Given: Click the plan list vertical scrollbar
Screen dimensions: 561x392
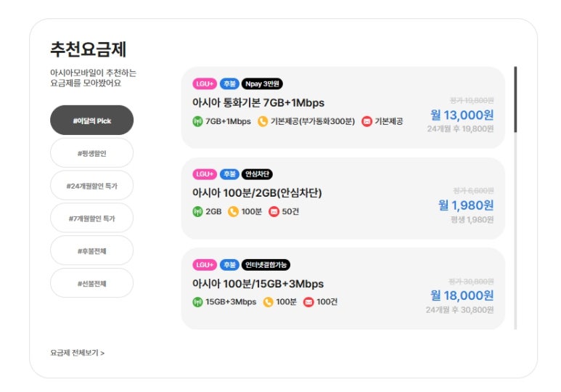Looking at the screenshot, I should pos(515,99).
